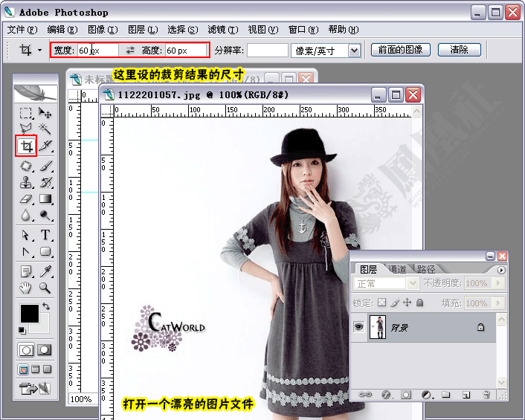
Task: Open Crop tool preset picker arrow
Action: click(40, 51)
